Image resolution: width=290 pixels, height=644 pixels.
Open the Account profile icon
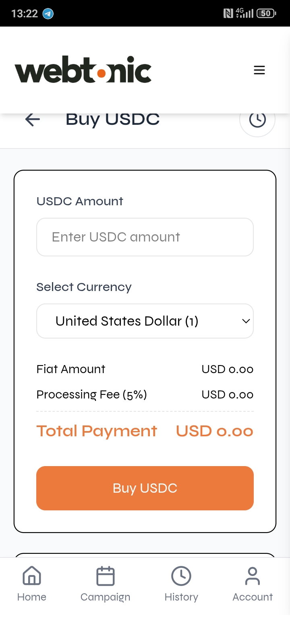[253, 576]
